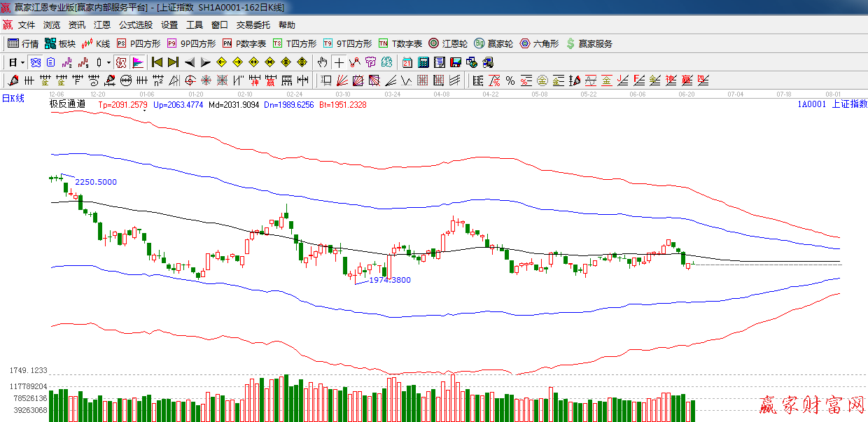This screenshot has height=422, width=868.
Task: Jump to first bar with skip-to-start icon
Action: tap(157, 62)
